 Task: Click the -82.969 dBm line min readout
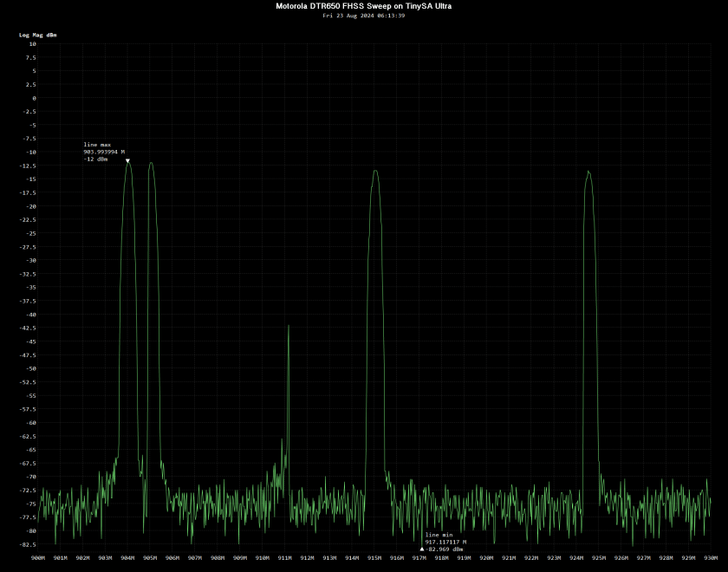click(445, 549)
